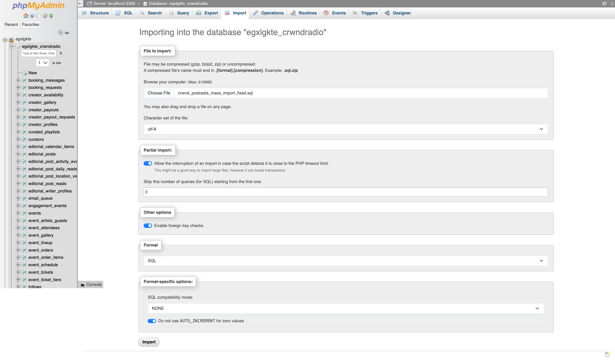The width and height of the screenshot is (615, 364).
Task: Expand the booking_requests table node
Action: [18, 87]
